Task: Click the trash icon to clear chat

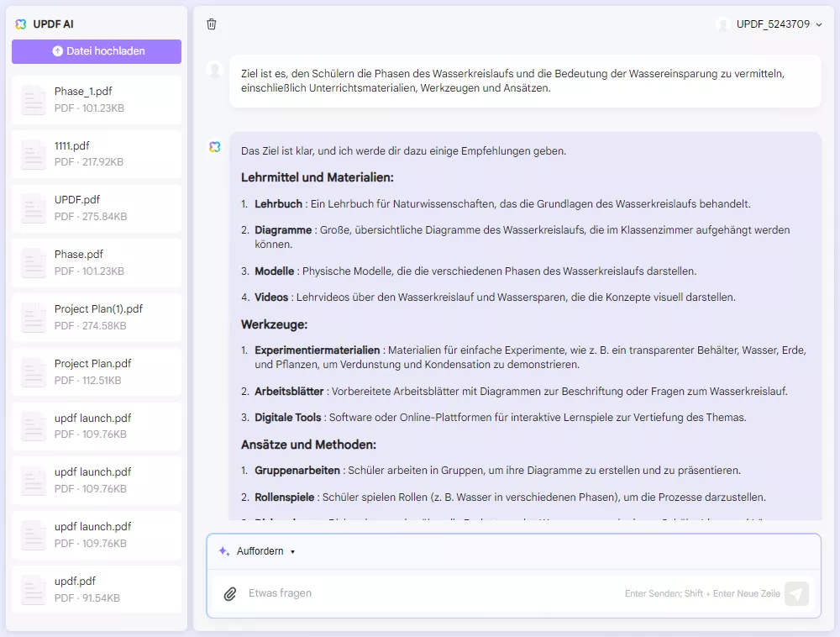Action: tap(212, 24)
